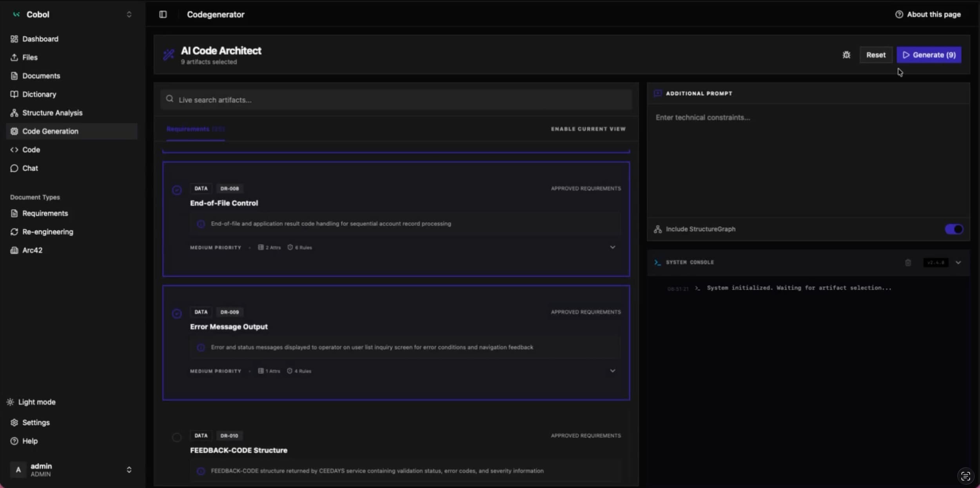Click the Dashboard grid icon
This screenshot has width=980, height=488.
14,39
